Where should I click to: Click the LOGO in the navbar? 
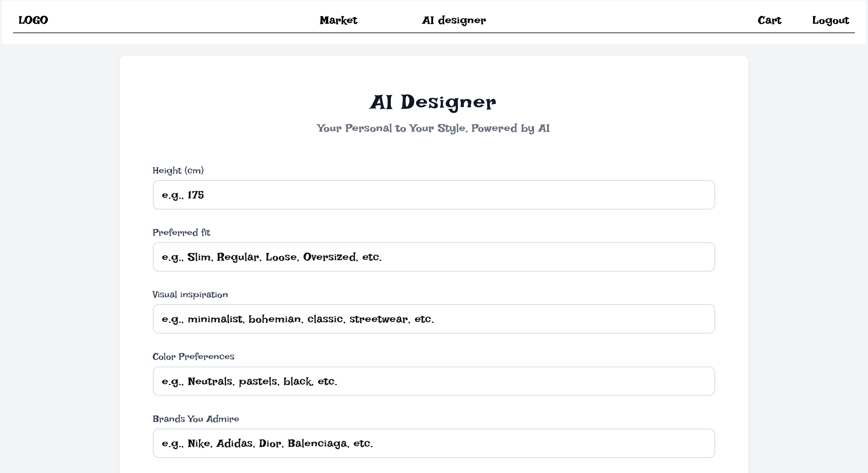point(33,20)
